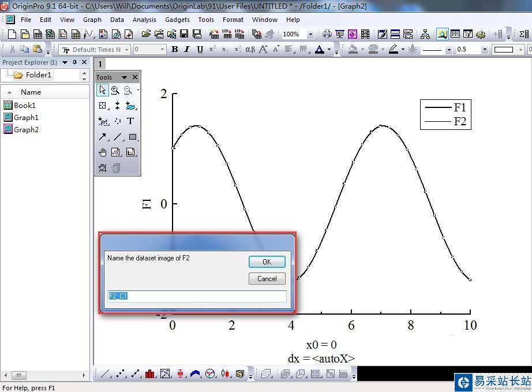The width and height of the screenshot is (532, 392).
Task: Select Graph2 in Project Explorer
Action: 21,130
